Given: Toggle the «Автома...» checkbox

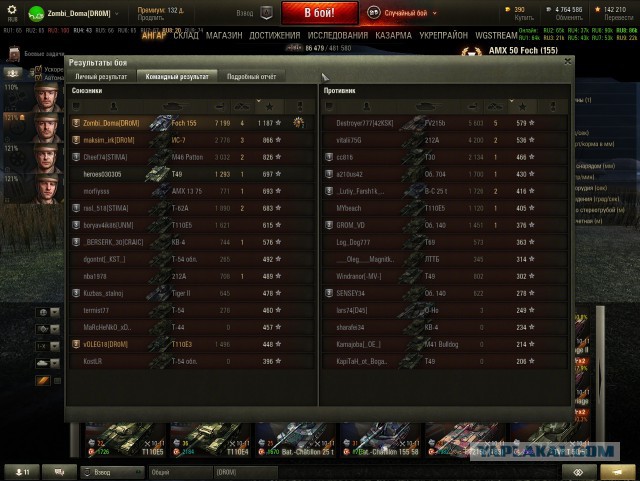Looking at the screenshot, I should [38, 77].
